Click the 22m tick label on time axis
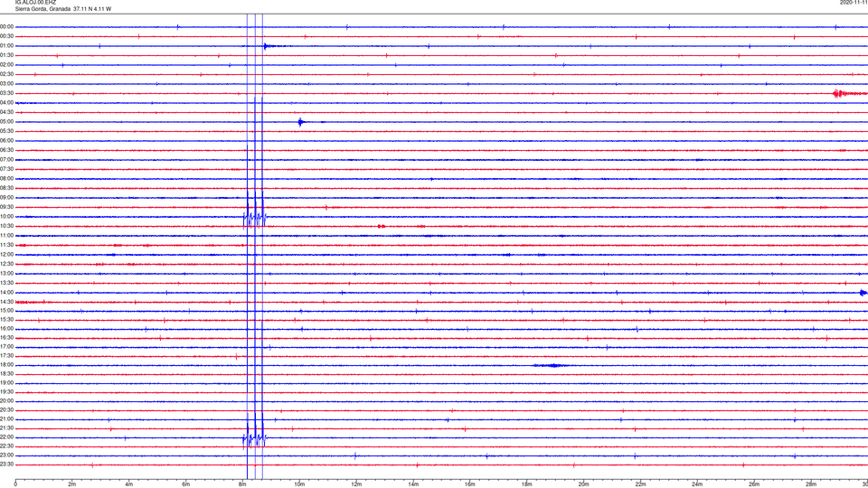 point(640,484)
